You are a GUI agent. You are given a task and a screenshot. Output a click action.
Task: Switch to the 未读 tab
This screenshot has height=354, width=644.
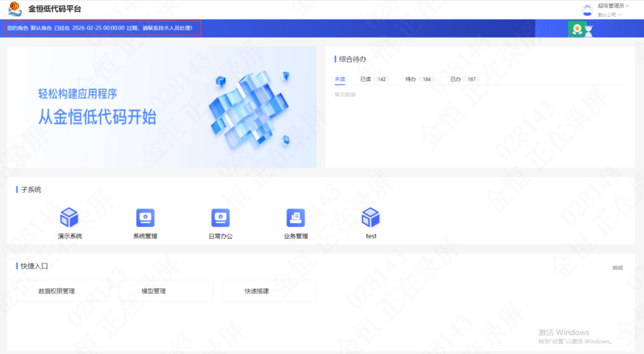tap(340, 80)
